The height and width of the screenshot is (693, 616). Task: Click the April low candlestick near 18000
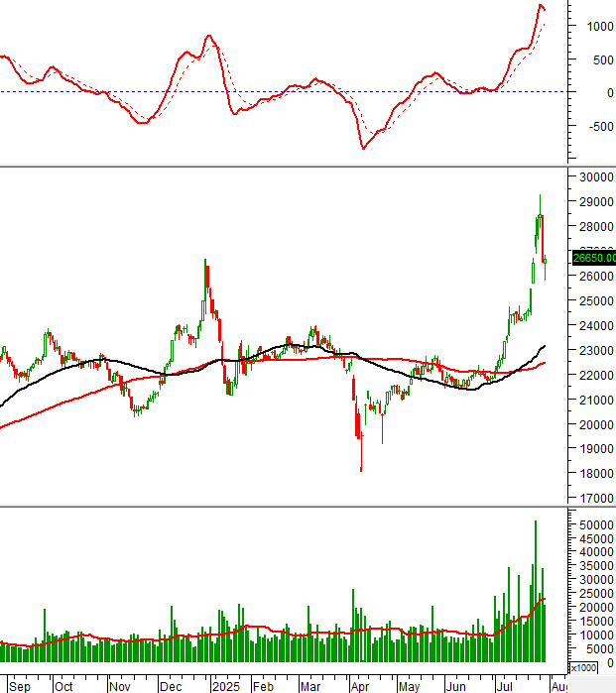pyautogui.click(x=361, y=451)
